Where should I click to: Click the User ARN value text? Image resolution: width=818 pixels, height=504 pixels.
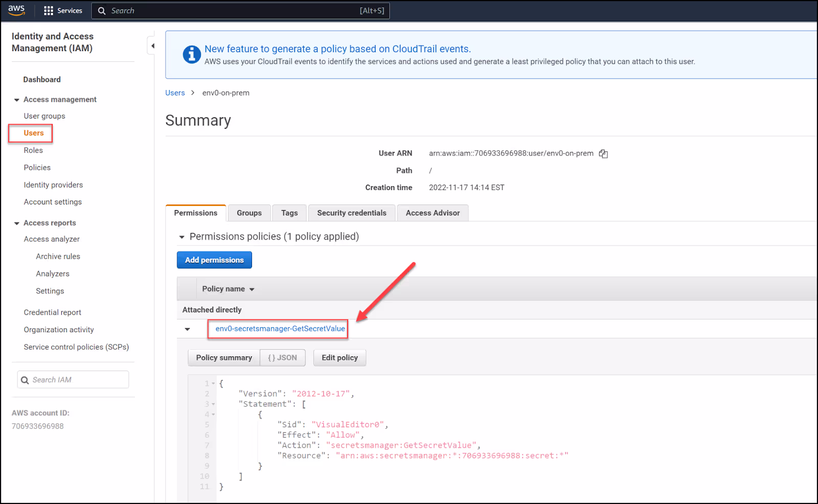coord(511,153)
